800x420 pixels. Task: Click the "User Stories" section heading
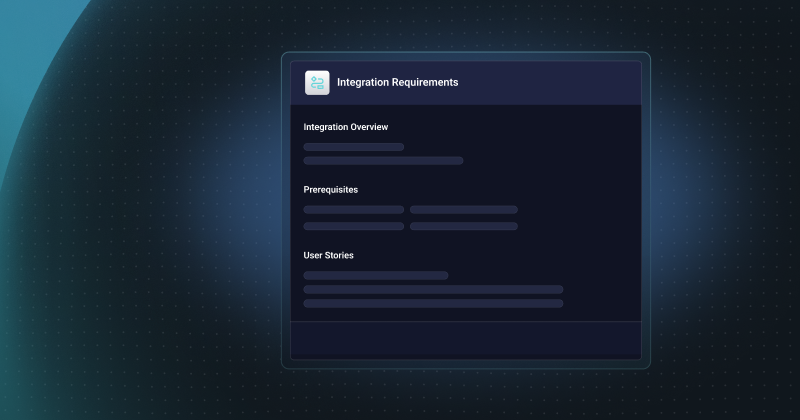[x=328, y=255]
